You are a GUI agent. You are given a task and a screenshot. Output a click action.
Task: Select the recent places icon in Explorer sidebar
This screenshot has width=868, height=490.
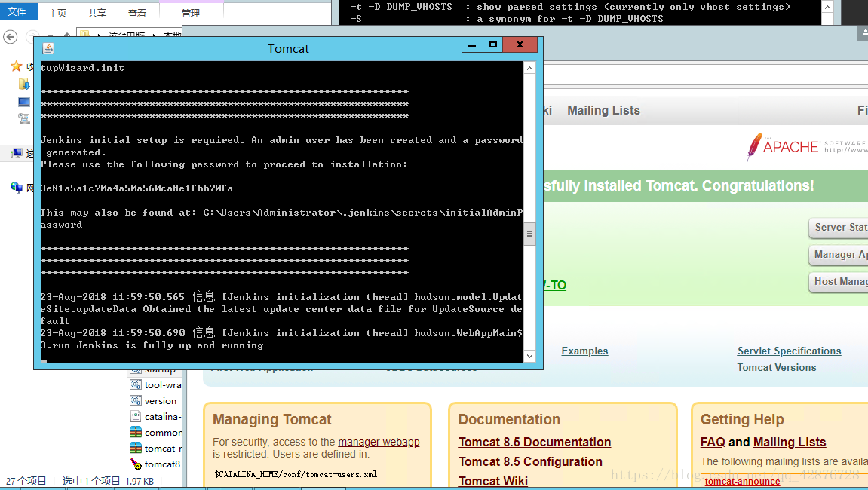pos(24,118)
